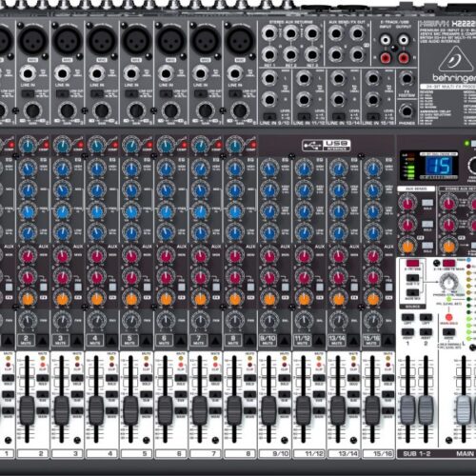Toggle the red 2-TR/USB source button
Image resolution: width=476 pixels, height=476 pixels.
[x=412, y=263]
